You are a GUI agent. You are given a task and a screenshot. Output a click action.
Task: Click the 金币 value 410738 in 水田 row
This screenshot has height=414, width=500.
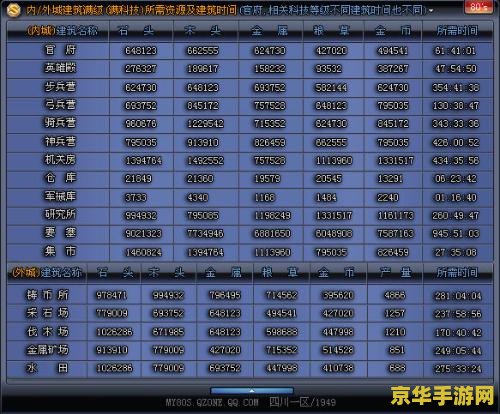tap(338, 368)
